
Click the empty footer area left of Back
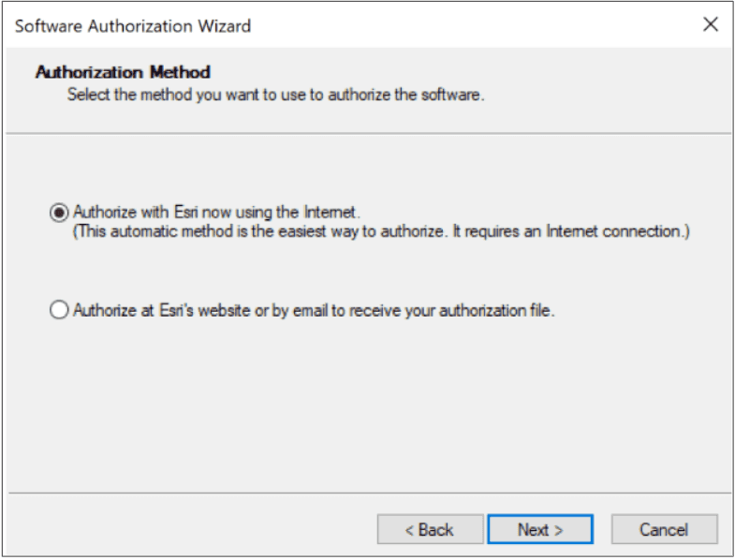tap(187, 529)
